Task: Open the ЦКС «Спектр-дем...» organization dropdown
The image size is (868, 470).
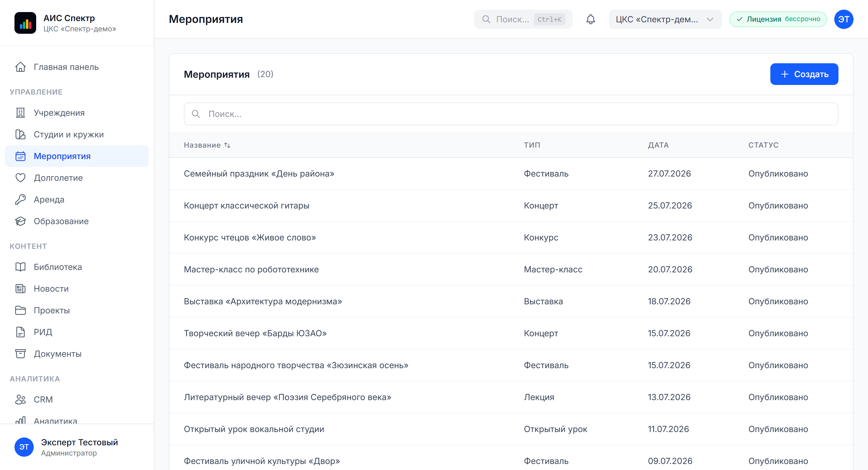Action: 665,19
